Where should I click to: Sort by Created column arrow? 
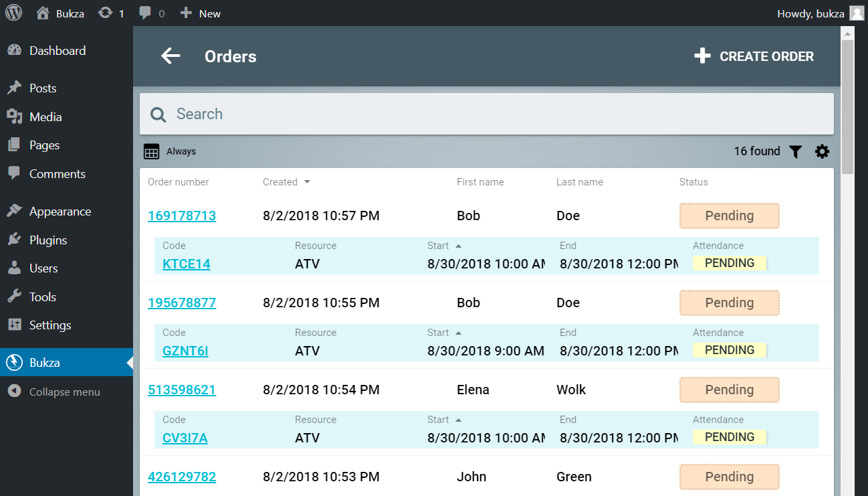coord(307,182)
